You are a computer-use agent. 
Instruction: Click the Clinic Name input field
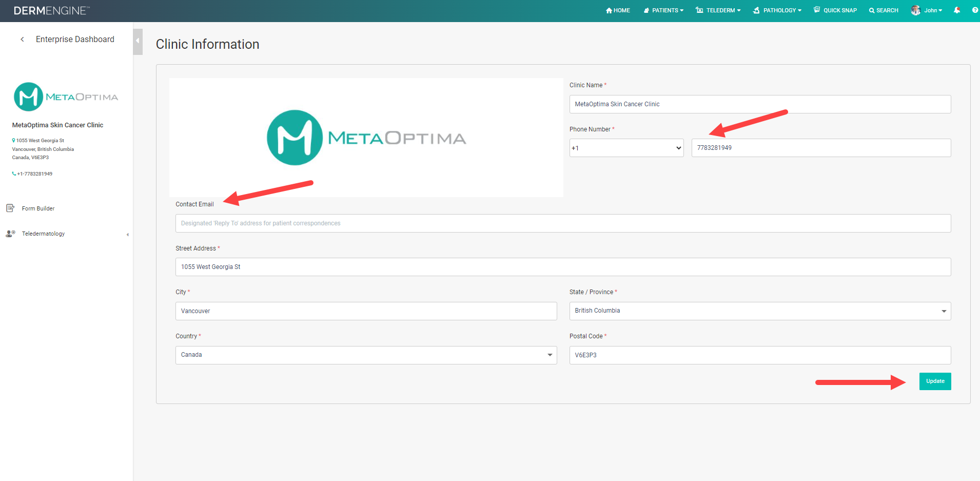(760, 104)
